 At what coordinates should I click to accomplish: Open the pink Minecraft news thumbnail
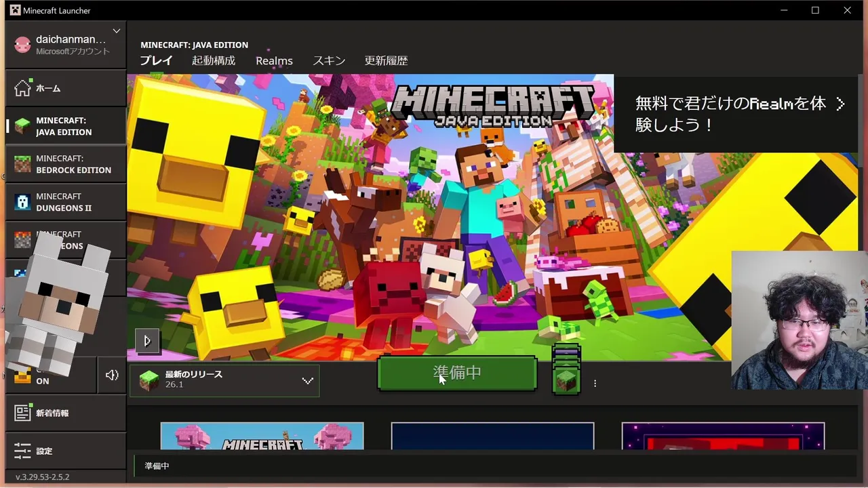click(x=262, y=436)
